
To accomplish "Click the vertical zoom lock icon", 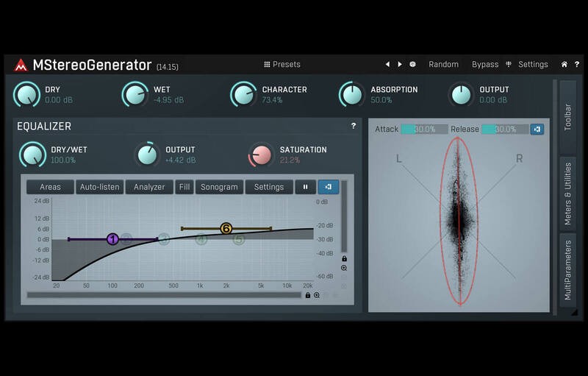I will tap(344, 258).
